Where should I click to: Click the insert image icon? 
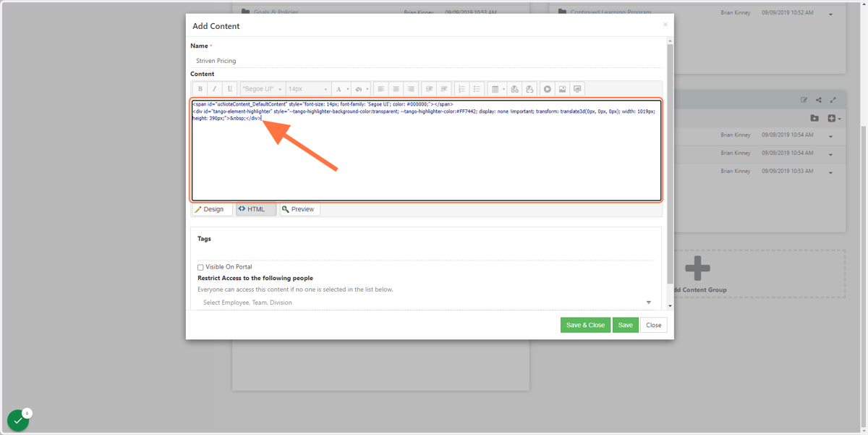coord(562,89)
